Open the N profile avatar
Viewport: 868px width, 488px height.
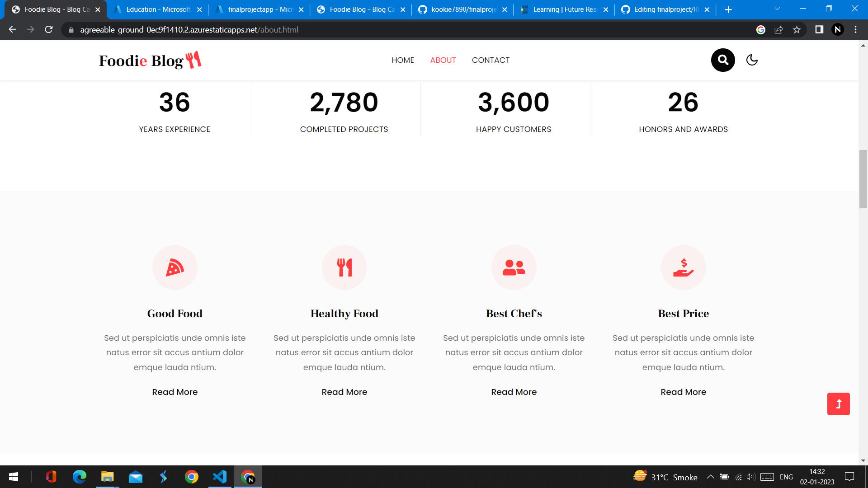coord(838,30)
